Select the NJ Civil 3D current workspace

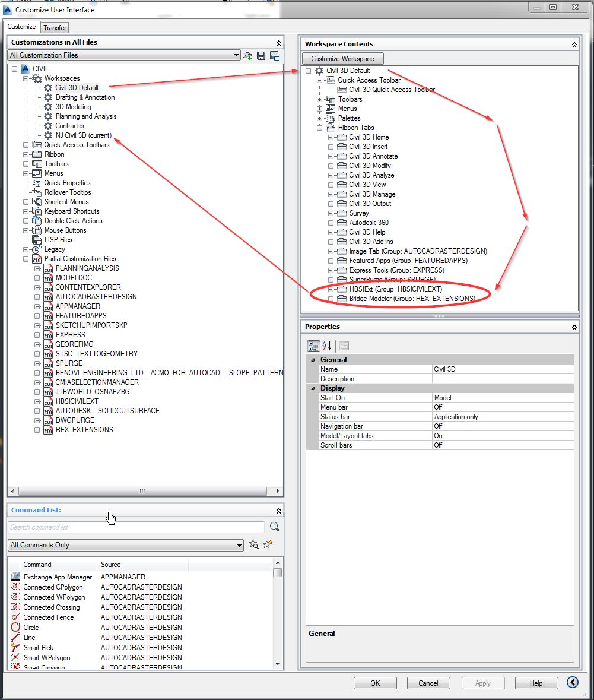click(x=83, y=135)
